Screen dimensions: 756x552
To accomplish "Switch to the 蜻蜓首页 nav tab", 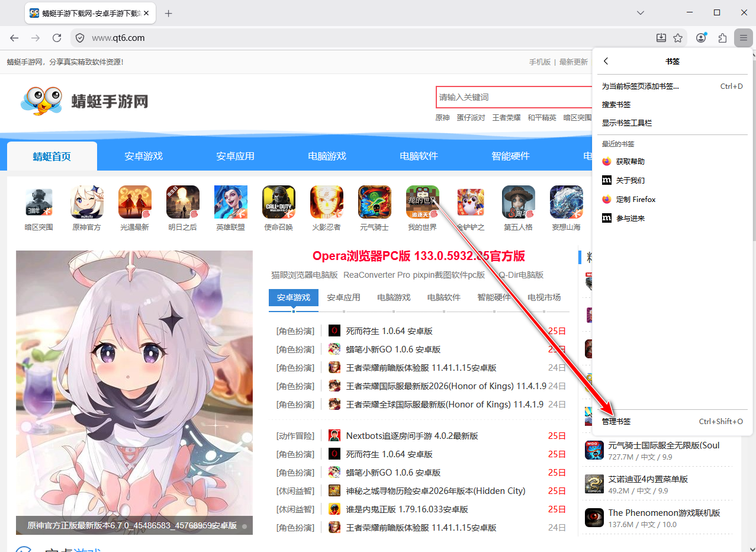I will click(52, 156).
